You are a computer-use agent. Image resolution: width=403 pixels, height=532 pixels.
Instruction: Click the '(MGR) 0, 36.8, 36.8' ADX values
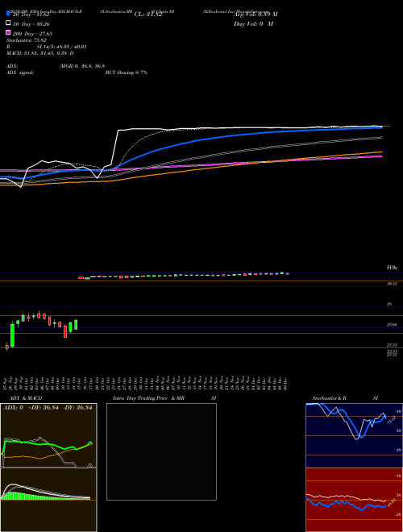click(81, 66)
